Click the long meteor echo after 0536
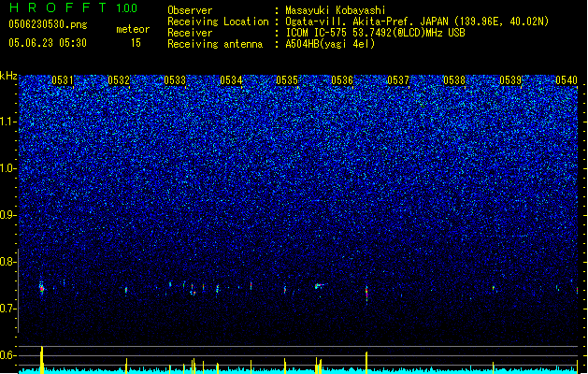Screen dimensions: 588x374 366,293
